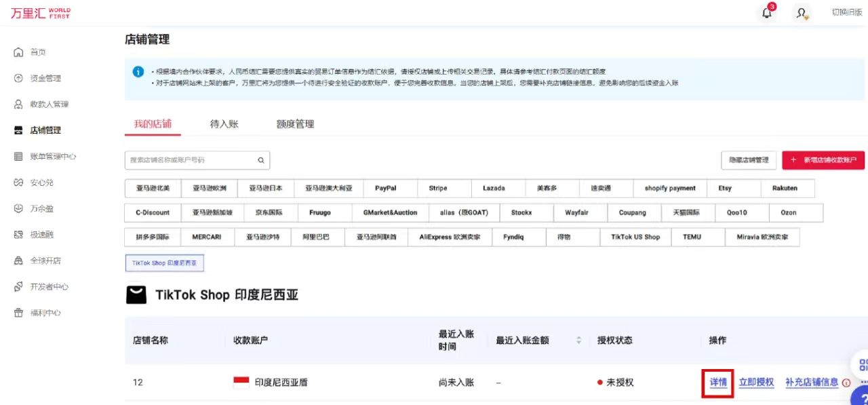Select the 亚马逊北美 platform filter
Screen dimensions: 868x405
click(x=153, y=188)
